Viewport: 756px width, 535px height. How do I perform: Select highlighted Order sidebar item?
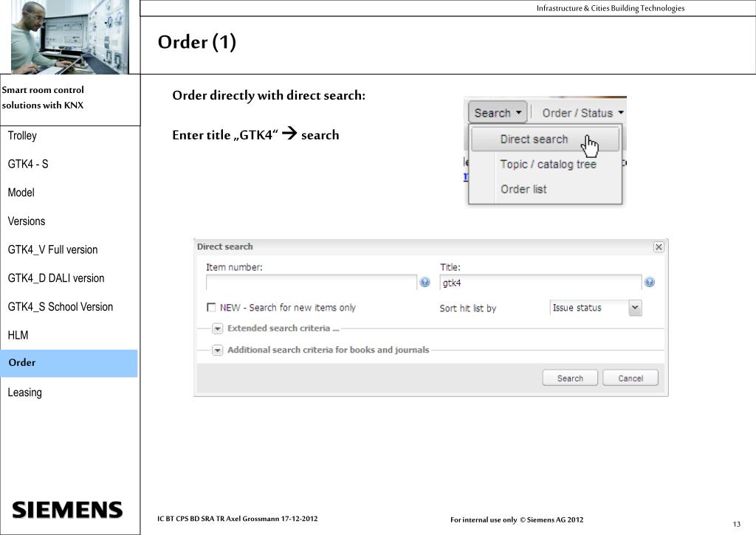(69, 363)
